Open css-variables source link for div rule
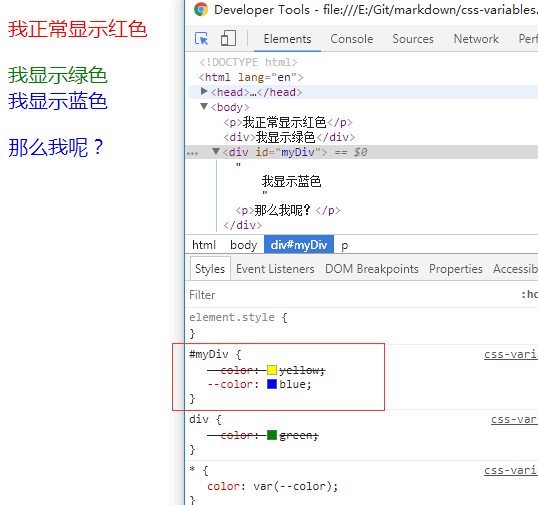Image resolution: width=538 pixels, height=505 pixels. [514, 419]
